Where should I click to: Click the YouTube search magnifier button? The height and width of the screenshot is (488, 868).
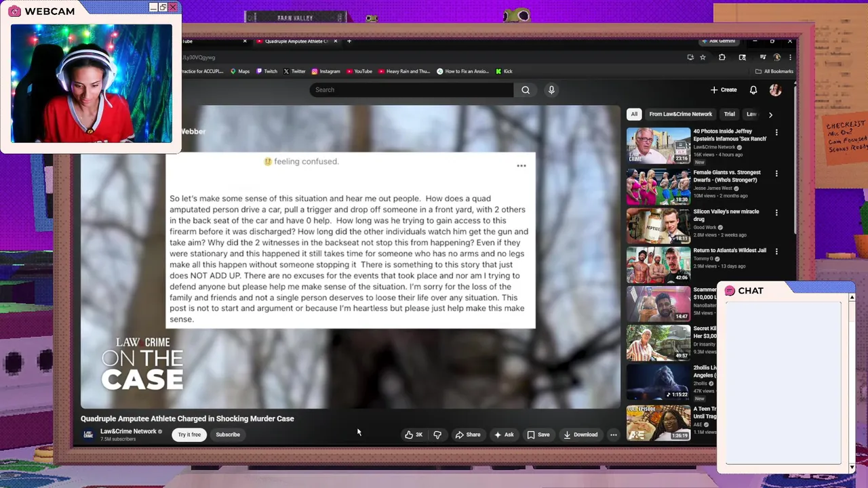coord(526,89)
